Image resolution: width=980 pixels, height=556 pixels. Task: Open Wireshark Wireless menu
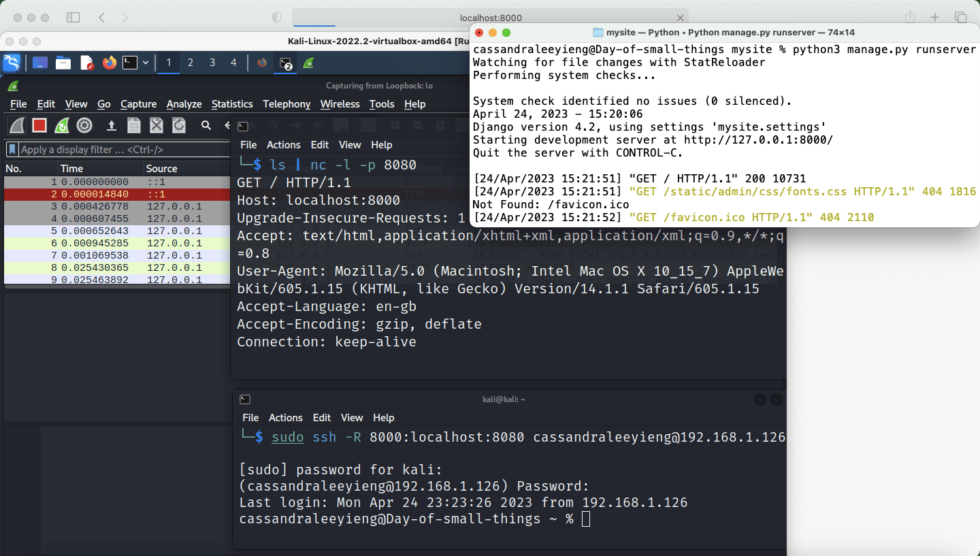[x=340, y=104]
